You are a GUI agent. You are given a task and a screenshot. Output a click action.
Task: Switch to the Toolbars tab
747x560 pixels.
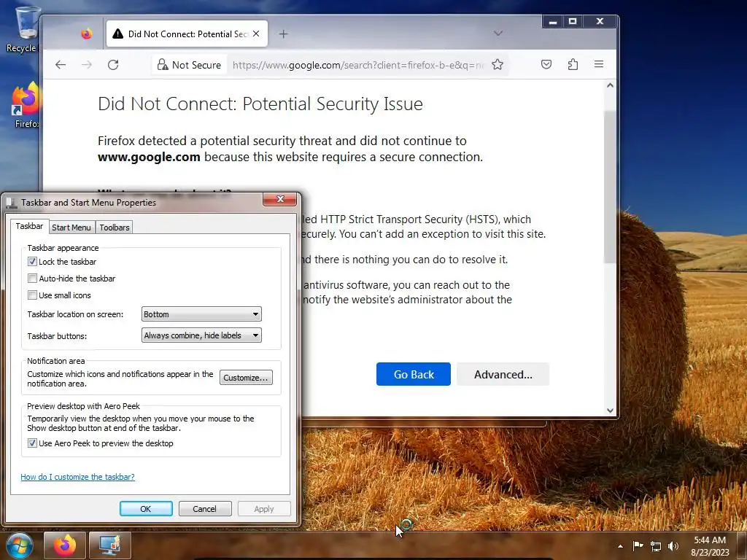pyautogui.click(x=115, y=227)
